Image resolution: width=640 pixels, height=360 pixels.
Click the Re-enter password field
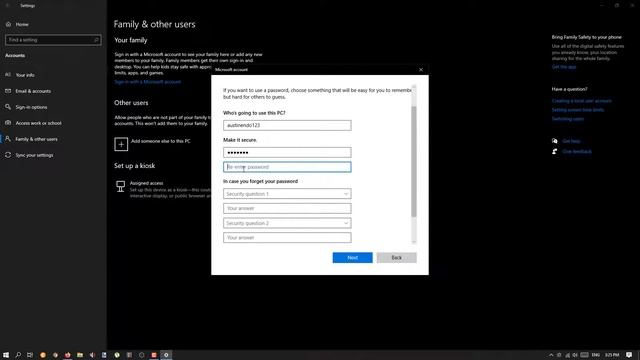[287, 167]
